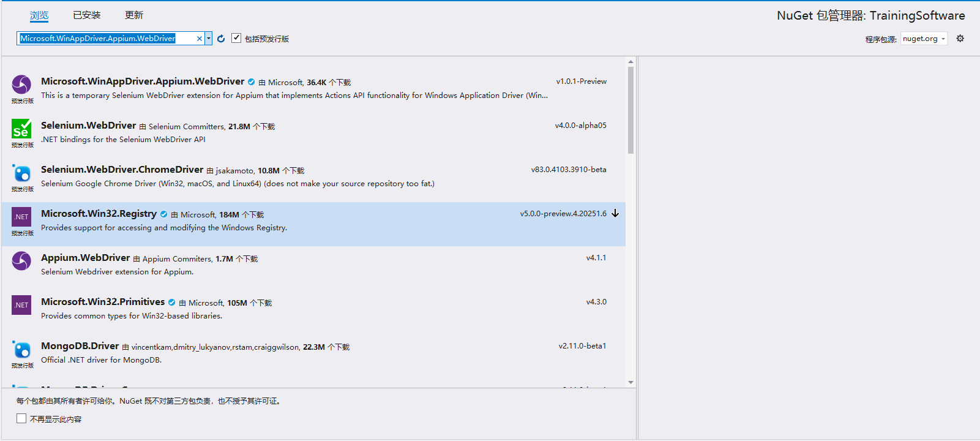Click 'Provides common types for Win32-based libraries.' text
Viewport: 980px width, 441px height.
tap(132, 316)
